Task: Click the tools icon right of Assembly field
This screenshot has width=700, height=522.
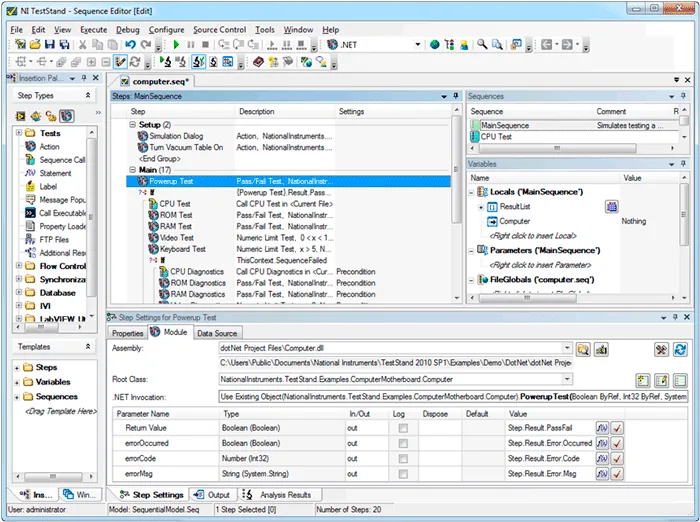Action: pyautogui.click(x=661, y=349)
